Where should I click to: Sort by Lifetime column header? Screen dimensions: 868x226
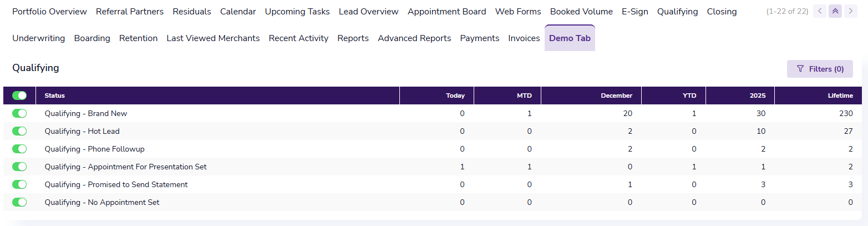[x=840, y=96]
